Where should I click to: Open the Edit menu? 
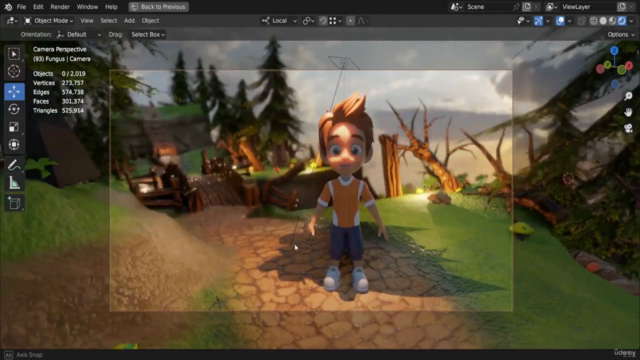38,7
